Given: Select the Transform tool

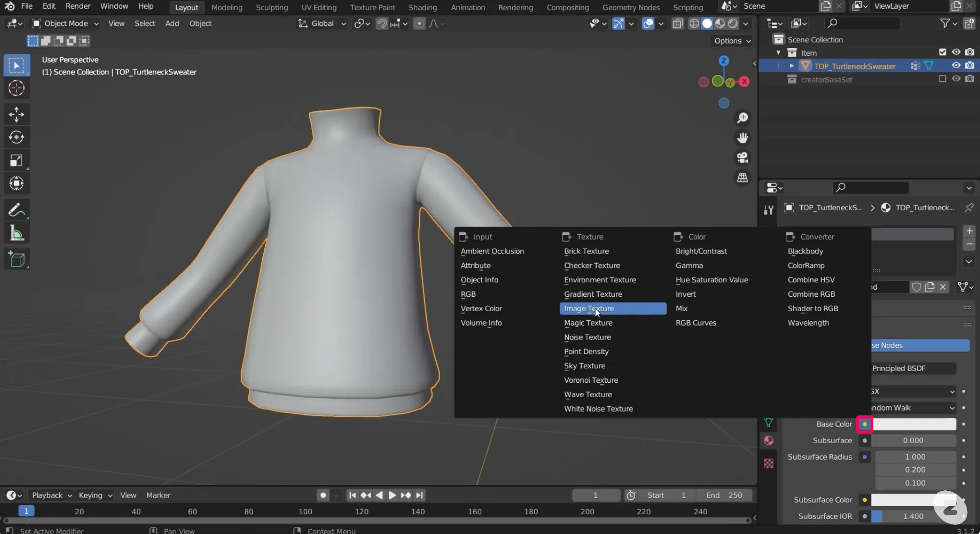Looking at the screenshot, I should 17,183.
